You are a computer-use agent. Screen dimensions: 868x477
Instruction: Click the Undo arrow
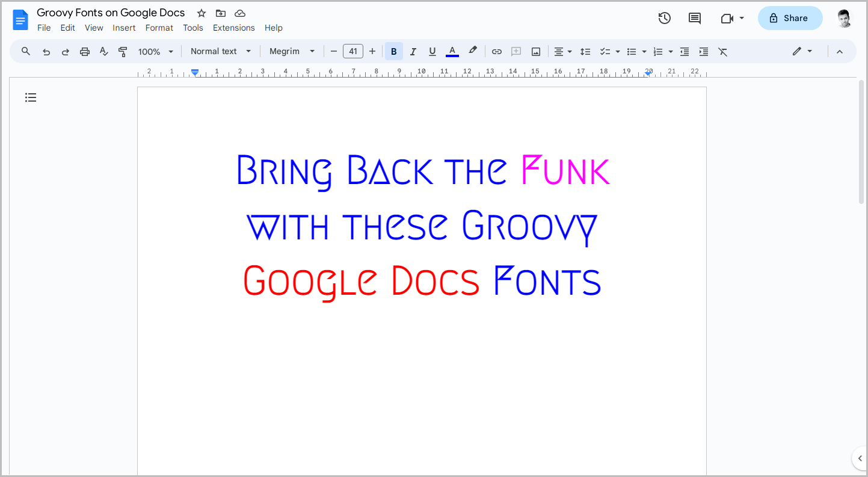tap(46, 51)
